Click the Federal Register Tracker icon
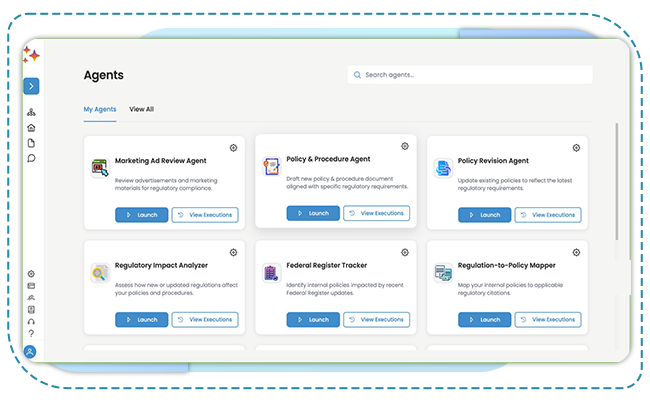Viewport: 650px width, 400px height. point(272,273)
